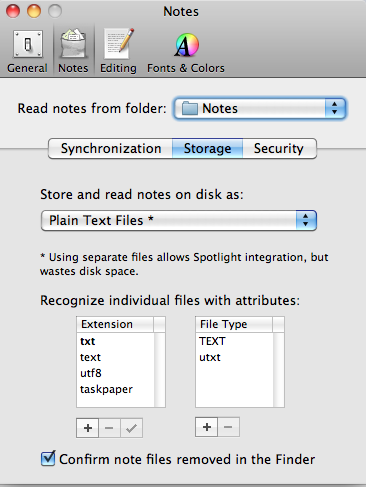The height and width of the screenshot is (487, 366).
Task: Click the Extension column header
Action: point(115,324)
